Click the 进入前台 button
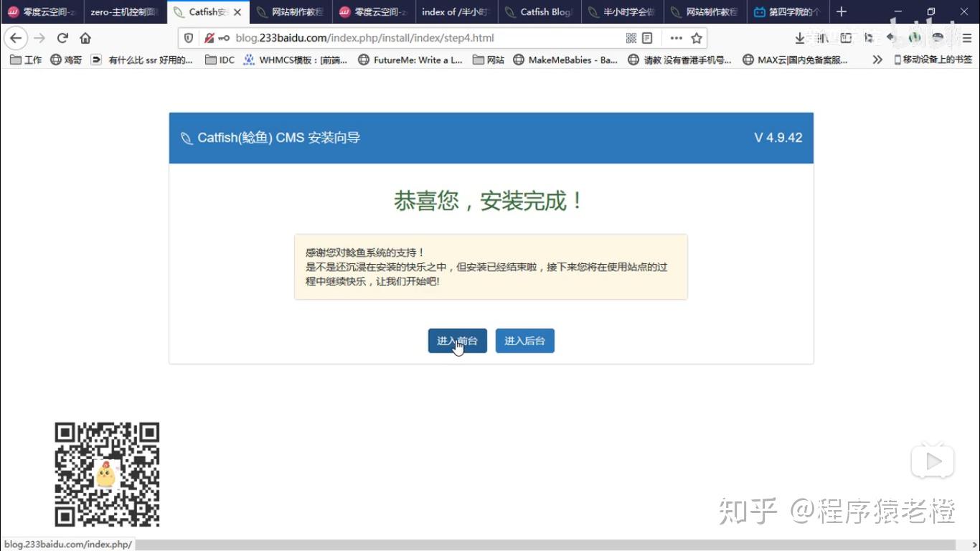The height and width of the screenshot is (551, 980). tap(458, 341)
